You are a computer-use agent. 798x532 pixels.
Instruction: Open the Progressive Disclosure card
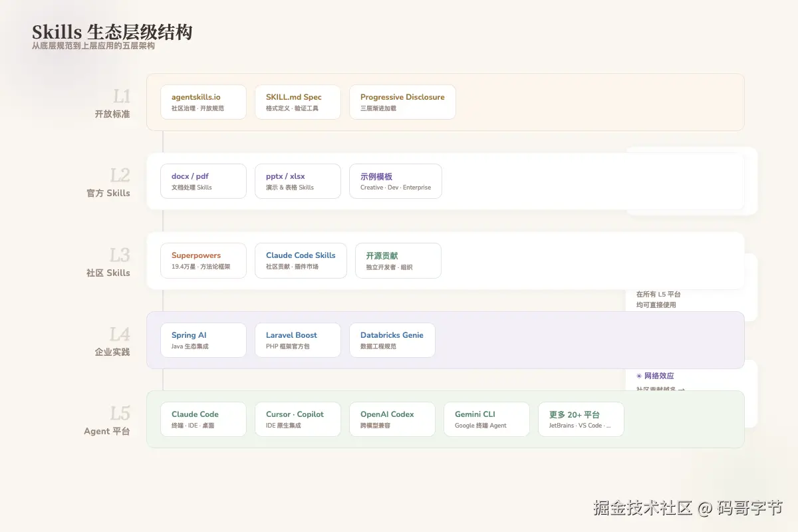pyautogui.click(x=402, y=102)
